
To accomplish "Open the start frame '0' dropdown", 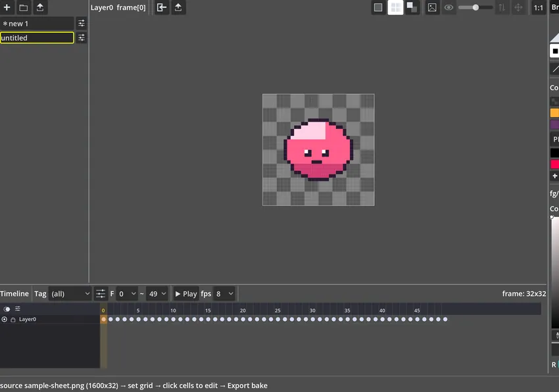I will (x=127, y=294).
